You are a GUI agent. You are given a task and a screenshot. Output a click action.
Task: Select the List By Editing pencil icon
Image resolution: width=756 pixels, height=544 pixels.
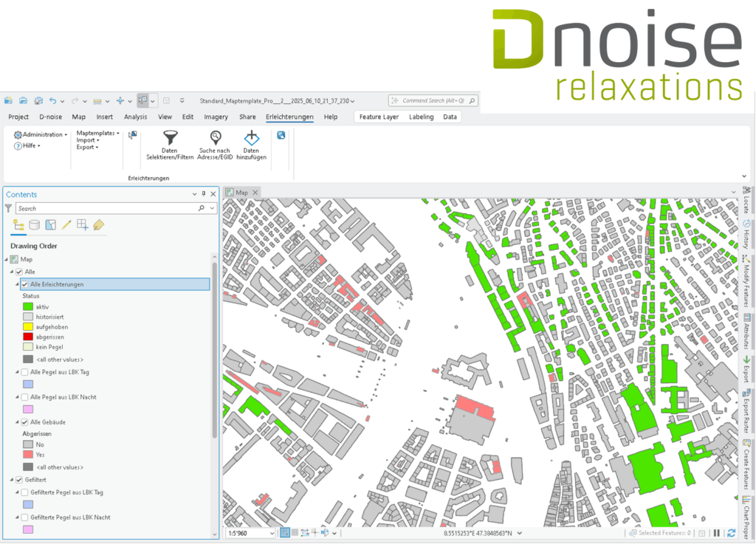[x=66, y=225]
